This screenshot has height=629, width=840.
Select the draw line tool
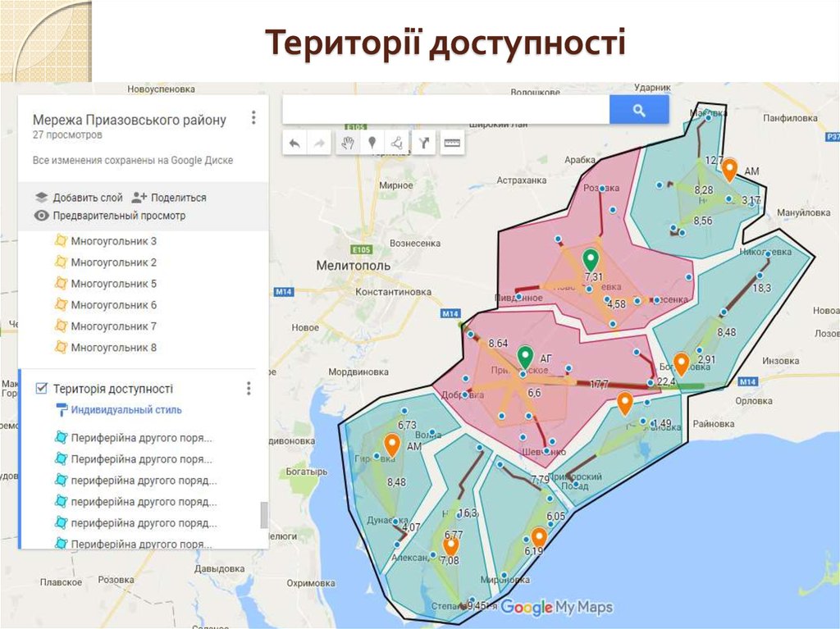[x=398, y=142]
